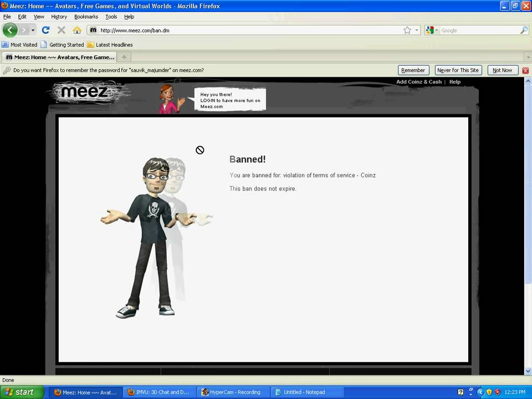
Task: Minimize the Firefox window
Action: point(504,6)
